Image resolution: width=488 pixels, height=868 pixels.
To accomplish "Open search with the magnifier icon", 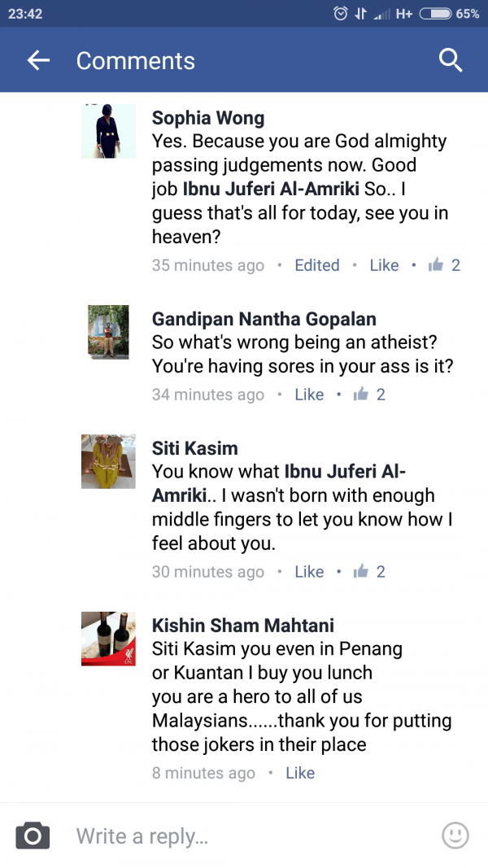I will tap(451, 60).
